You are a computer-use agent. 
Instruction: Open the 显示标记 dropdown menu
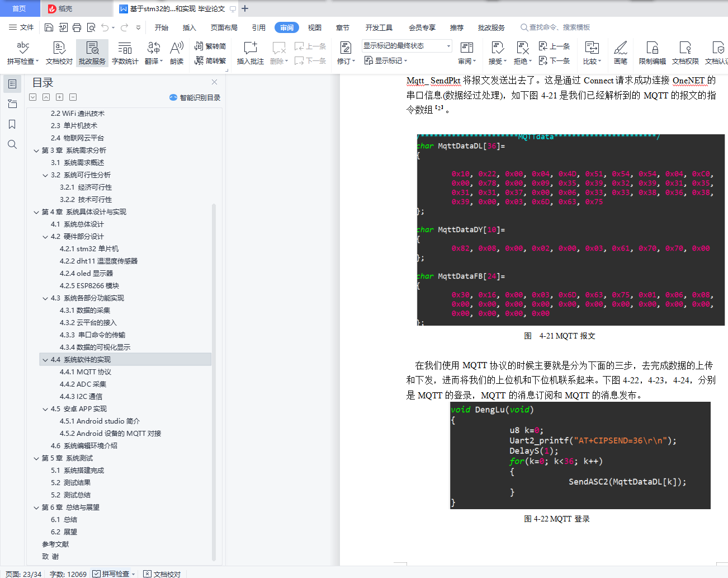pos(386,60)
